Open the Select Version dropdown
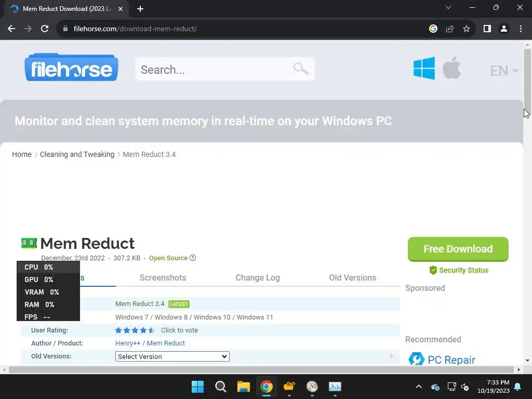This screenshot has width=532, height=399. pos(172,356)
